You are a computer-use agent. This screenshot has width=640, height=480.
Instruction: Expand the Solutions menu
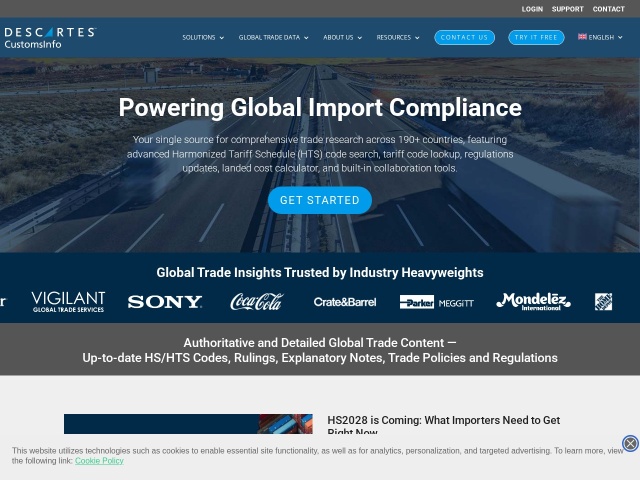(203, 38)
